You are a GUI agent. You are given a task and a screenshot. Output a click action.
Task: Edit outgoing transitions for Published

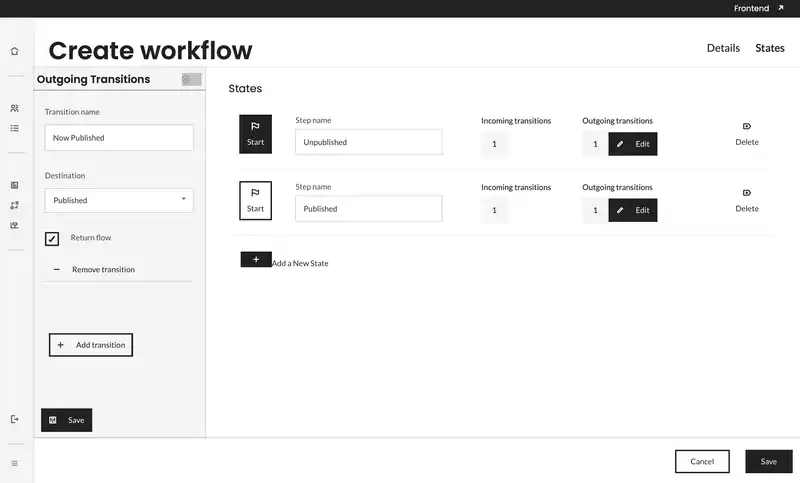[x=633, y=210]
